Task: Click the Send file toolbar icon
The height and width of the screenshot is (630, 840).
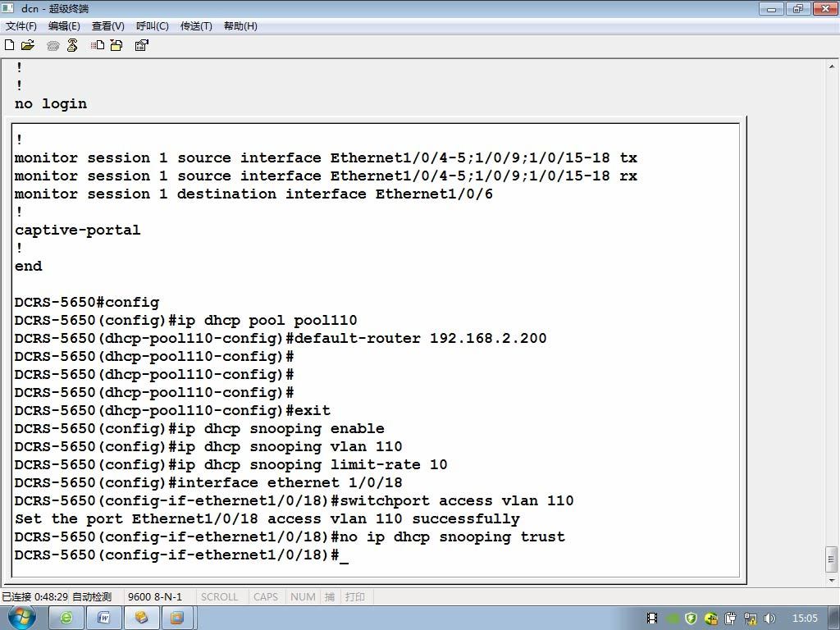Action: click(x=98, y=46)
